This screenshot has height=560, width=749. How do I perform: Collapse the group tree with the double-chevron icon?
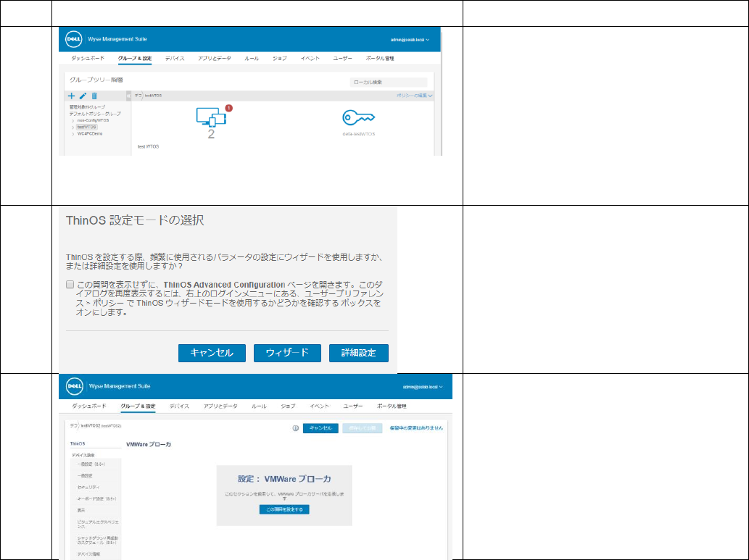128,96
